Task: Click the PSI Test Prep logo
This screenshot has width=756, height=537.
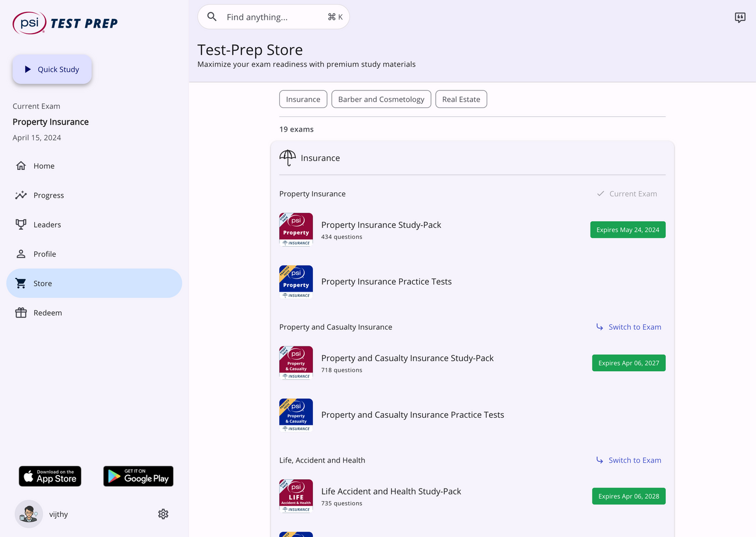Action: pos(65,23)
